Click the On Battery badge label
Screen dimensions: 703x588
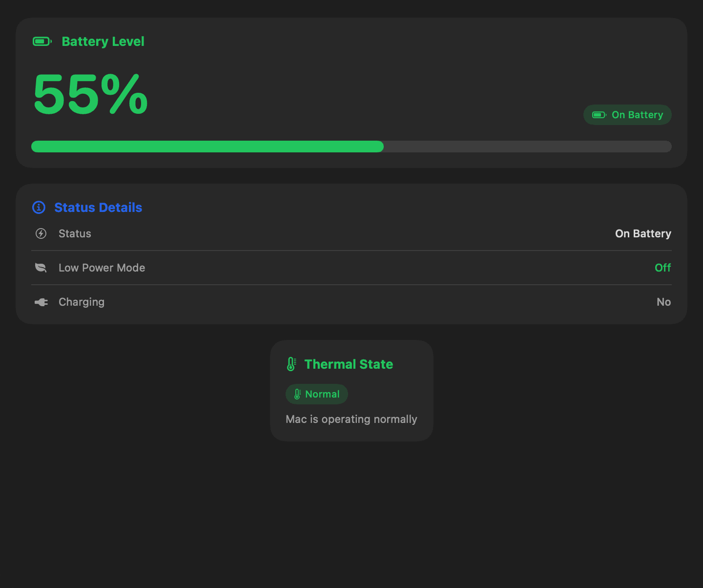pyautogui.click(x=638, y=115)
